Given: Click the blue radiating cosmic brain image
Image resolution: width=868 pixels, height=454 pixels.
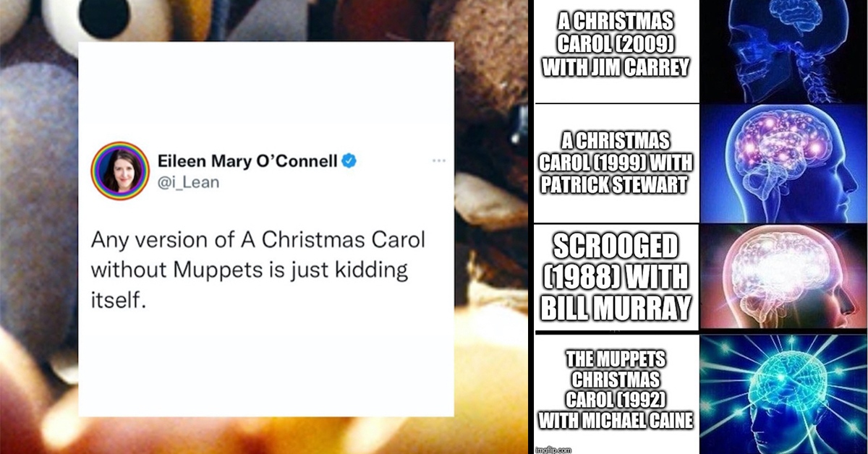Looking at the screenshot, I should click(x=784, y=393).
